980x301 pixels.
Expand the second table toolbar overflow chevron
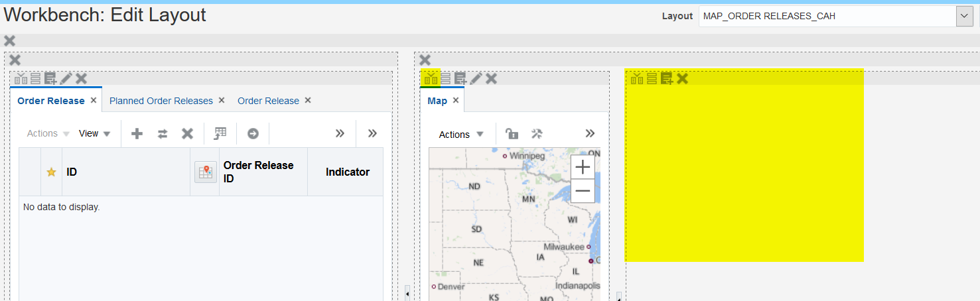point(372,133)
